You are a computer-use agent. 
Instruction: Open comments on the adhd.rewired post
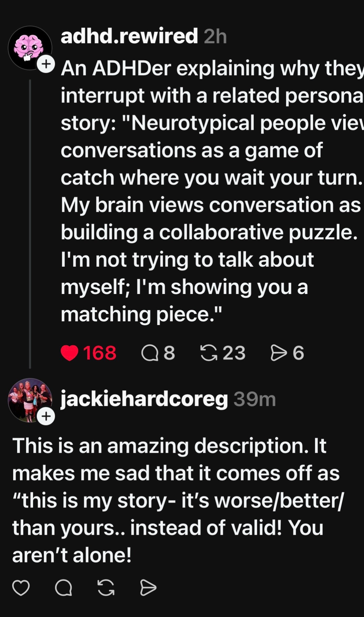[x=150, y=353]
